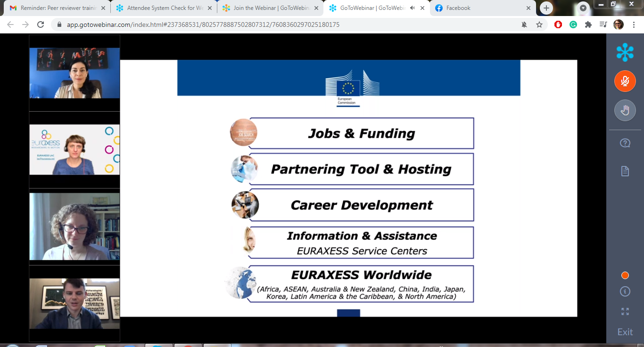Click EURAXESS Service Centers text
Viewport: 644px width, 347px height.
pyautogui.click(x=362, y=251)
